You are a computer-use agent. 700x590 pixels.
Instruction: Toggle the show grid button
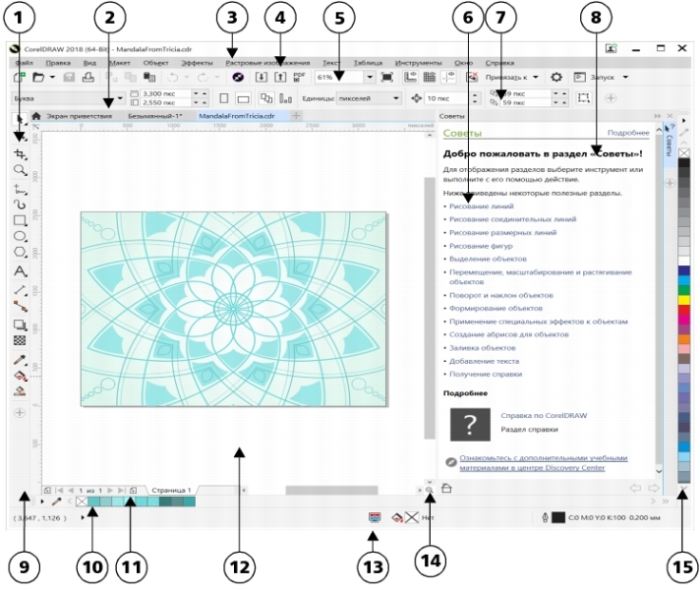[x=430, y=77]
